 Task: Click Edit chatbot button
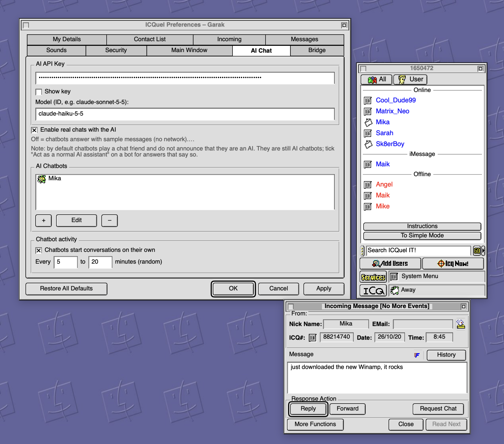[76, 220]
